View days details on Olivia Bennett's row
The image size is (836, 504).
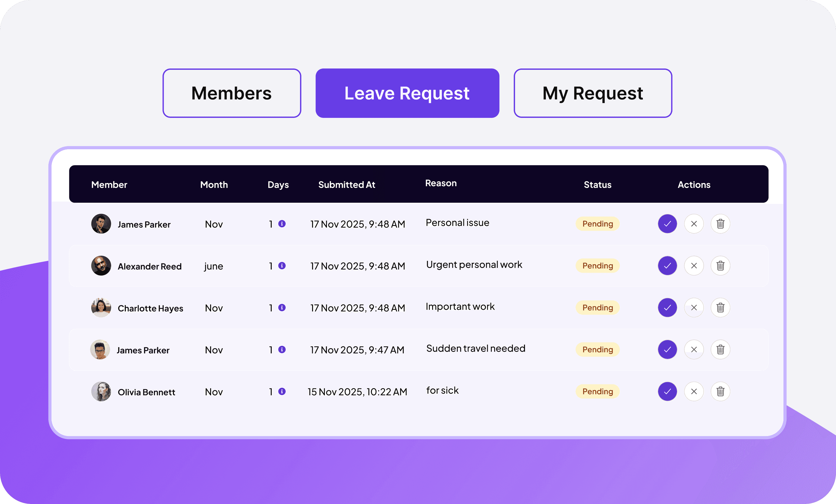(x=282, y=391)
